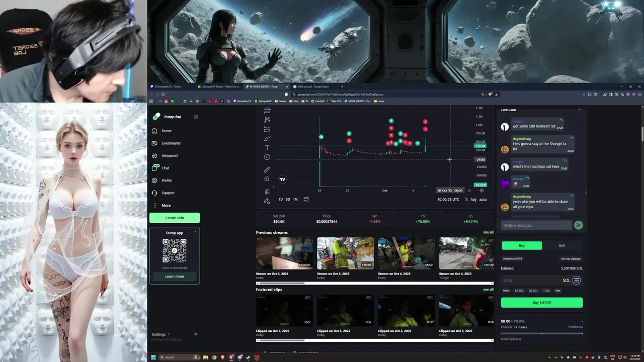The height and width of the screenshot is (362, 644).
Task: Choose the 1 SOL preset
Action: tap(546, 291)
